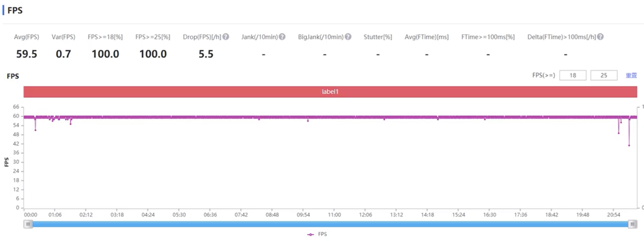Image resolution: width=644 pixels, height=241 pixels.
Task: Click the deepest FPS dip data point near the chart's end
Action: click(x=629, y=145)
